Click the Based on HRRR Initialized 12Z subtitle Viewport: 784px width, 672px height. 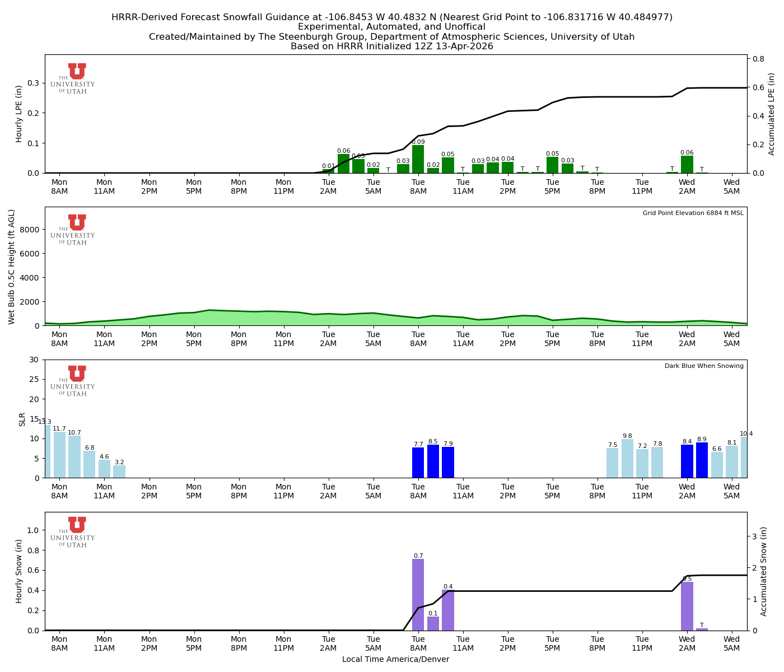(392, 46)
